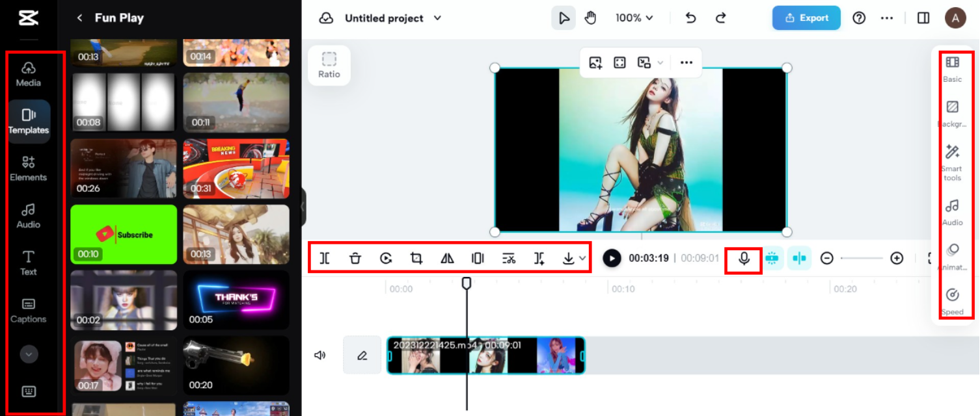
Task: Open the user avatar A menu
Action: pyautogui.click(x=955, y=18)
